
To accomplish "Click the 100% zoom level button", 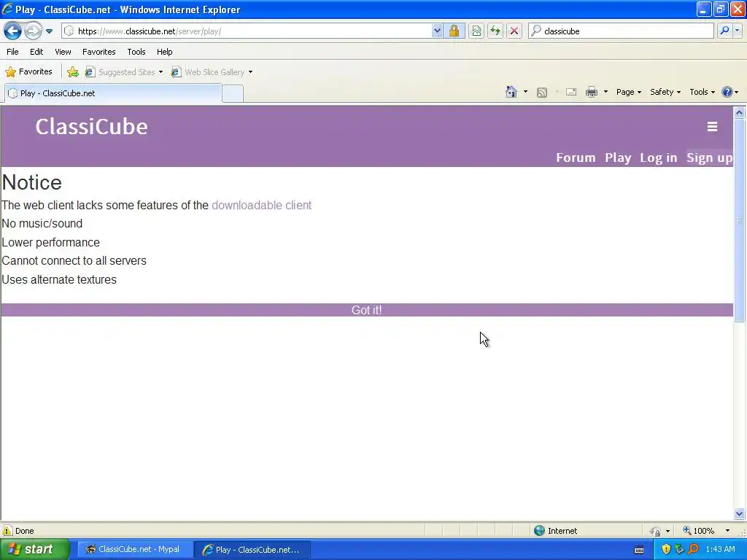I will click(700, 531).
